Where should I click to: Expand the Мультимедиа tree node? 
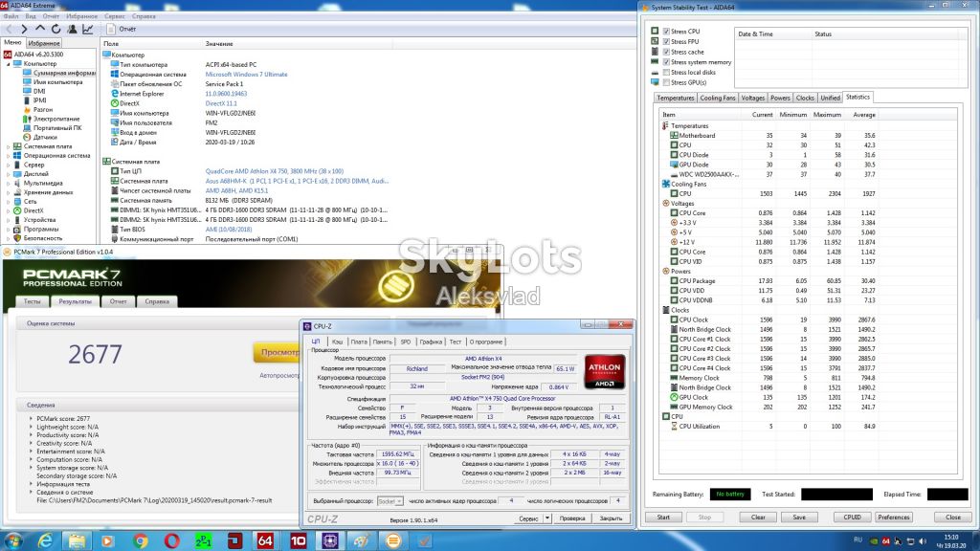(x=8, y=183)
